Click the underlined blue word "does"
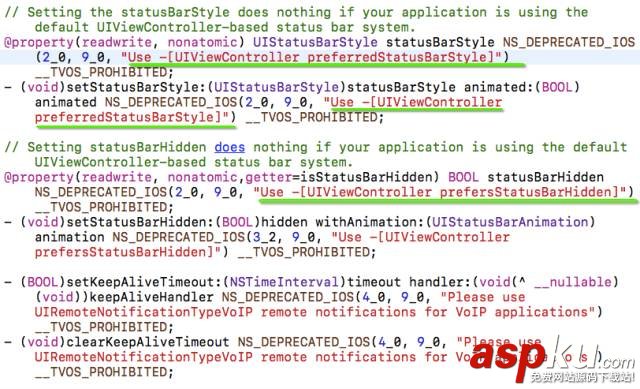 click(x=230, y=147)
